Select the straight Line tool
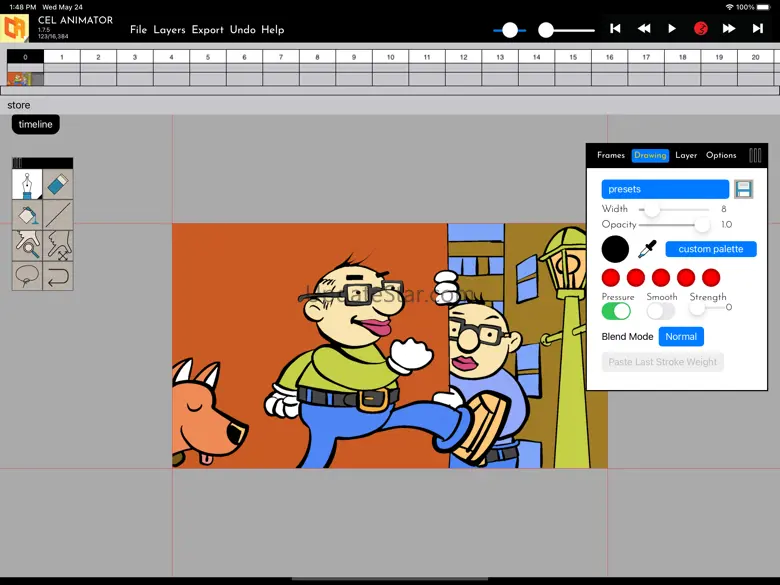 [58, 215]
